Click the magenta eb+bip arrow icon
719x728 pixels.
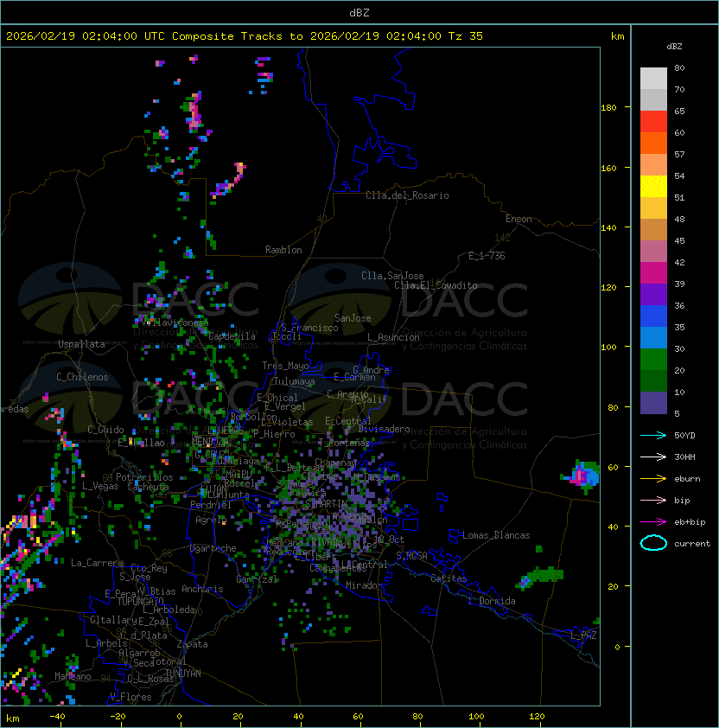(x=653, y=522)
